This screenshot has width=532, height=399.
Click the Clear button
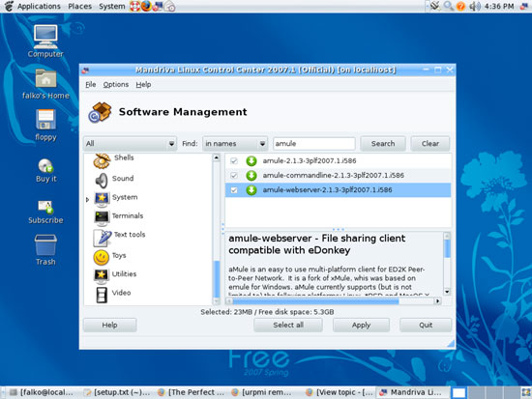[x=430, y=144]
